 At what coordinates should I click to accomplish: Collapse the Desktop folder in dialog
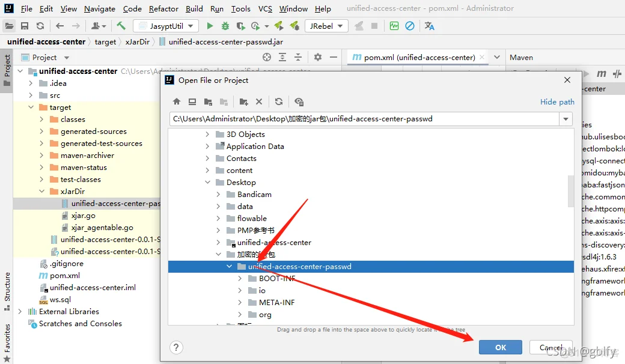click(207, 183)
